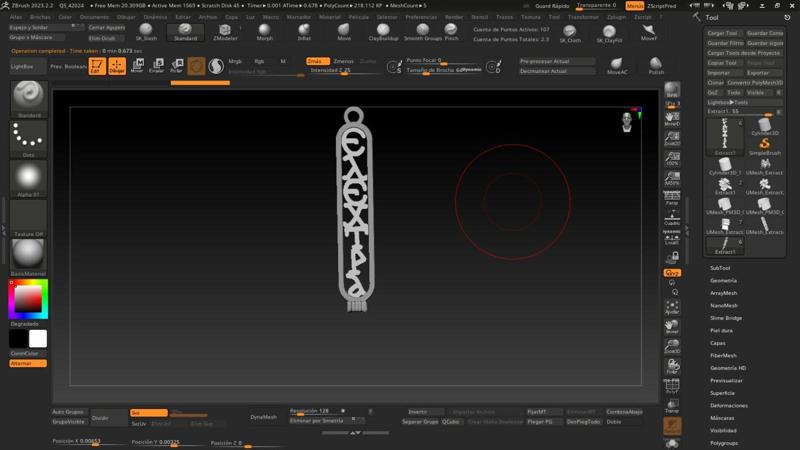The image size is (800, 450).
Task: Select the Polish brush
Action: (x=656, y=66)
